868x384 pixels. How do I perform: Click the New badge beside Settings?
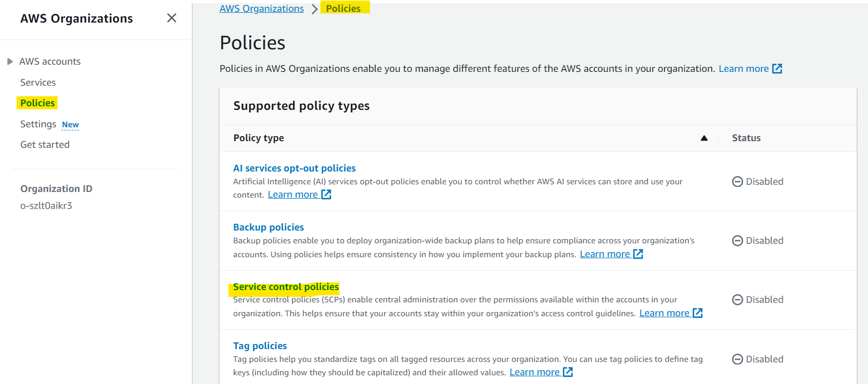click(70, 125)
